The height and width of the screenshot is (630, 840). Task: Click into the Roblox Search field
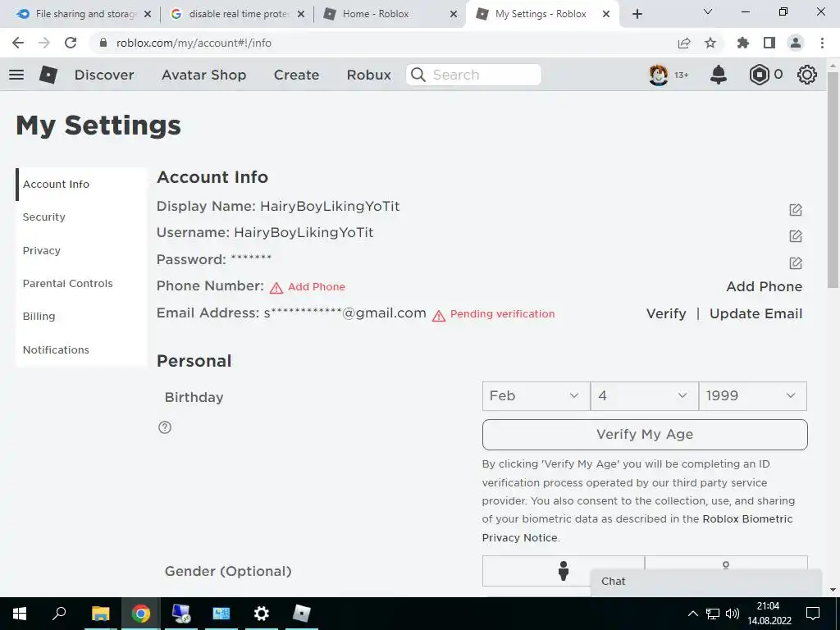point(473,75)
